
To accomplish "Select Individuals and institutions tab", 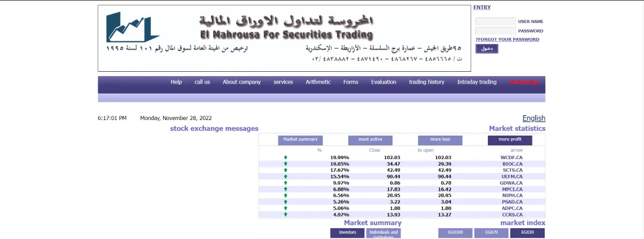I will click(x=384, y=233).
